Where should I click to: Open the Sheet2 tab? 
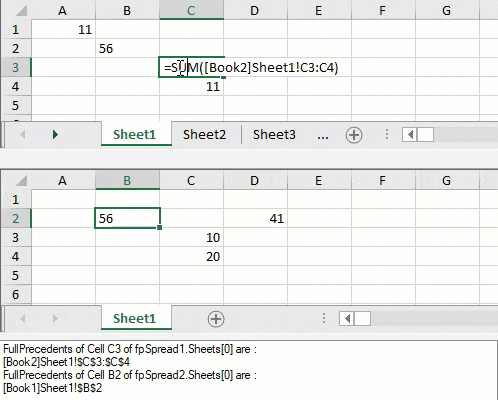[x=204, y=135]
